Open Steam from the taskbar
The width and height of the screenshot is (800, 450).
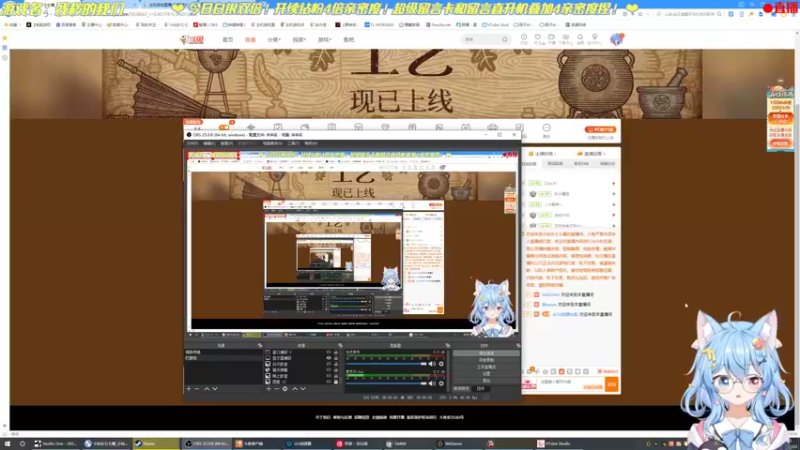coord(156,443)
